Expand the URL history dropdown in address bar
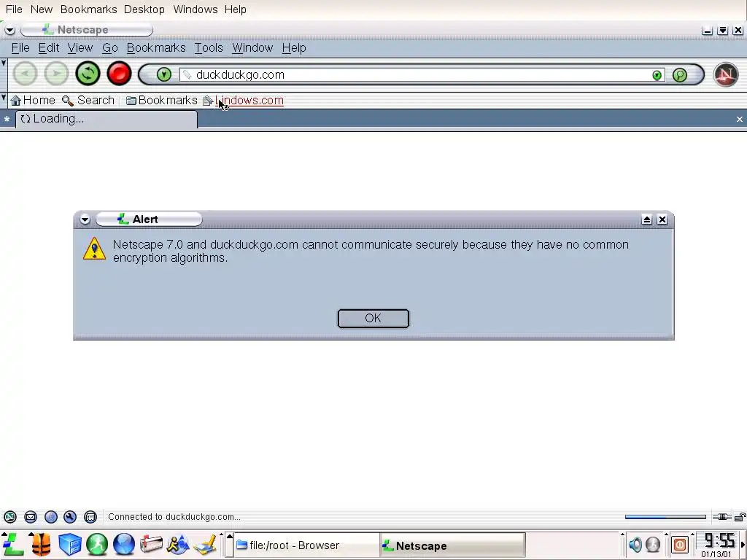747x560 pixels. click(x=657, y=75)
